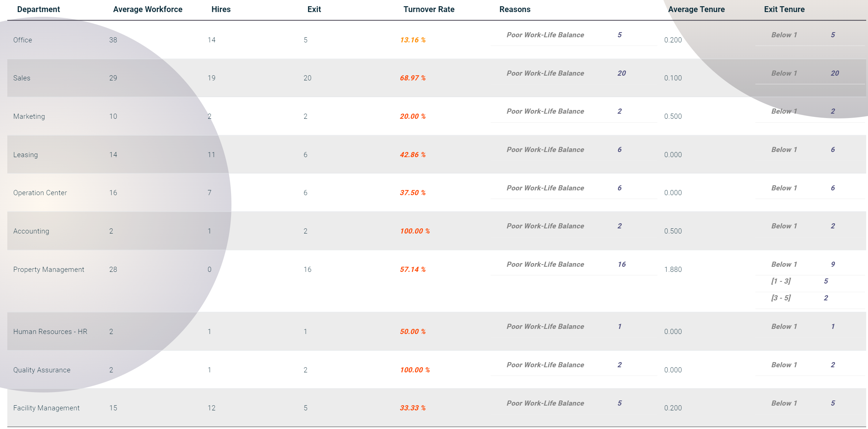Select the Marketing department cell

[x=29, y=116]
